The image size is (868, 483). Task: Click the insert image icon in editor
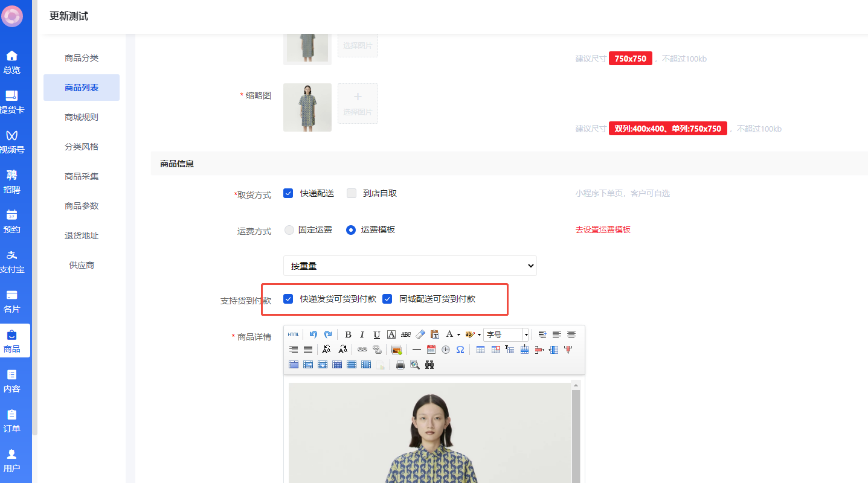pos(396,350)
